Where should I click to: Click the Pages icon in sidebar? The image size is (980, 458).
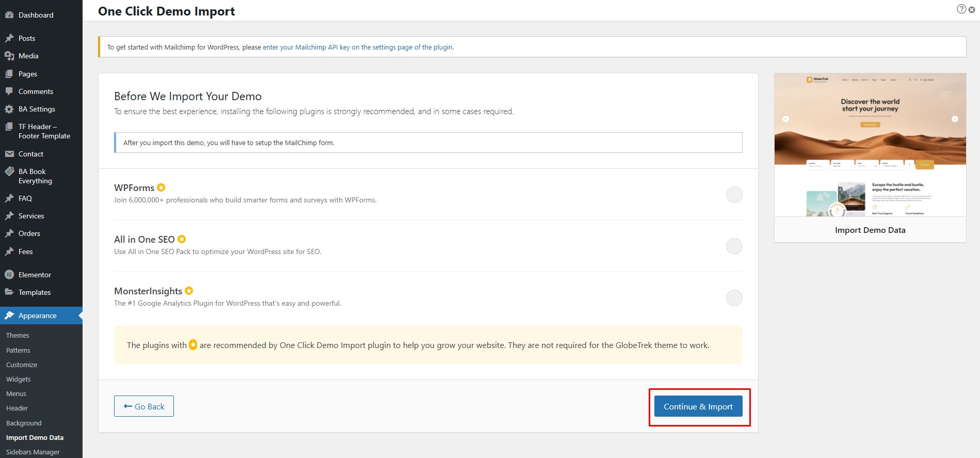point(9,74)
